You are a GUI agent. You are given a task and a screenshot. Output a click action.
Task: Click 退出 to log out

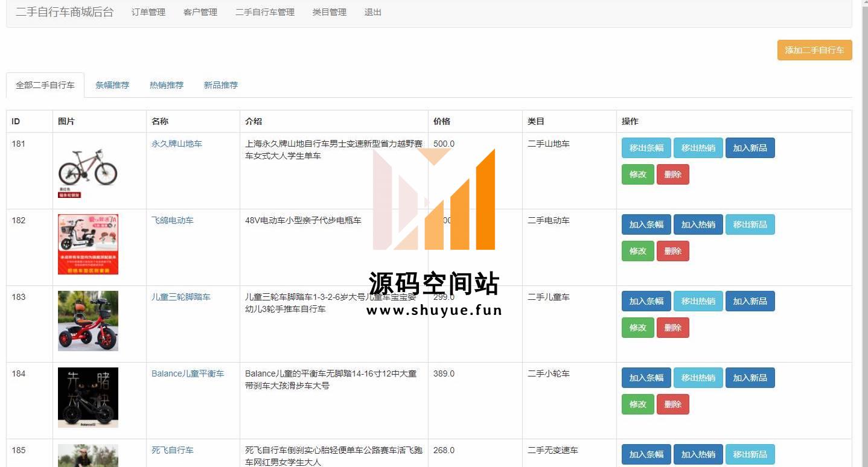(x=373, y=12)
